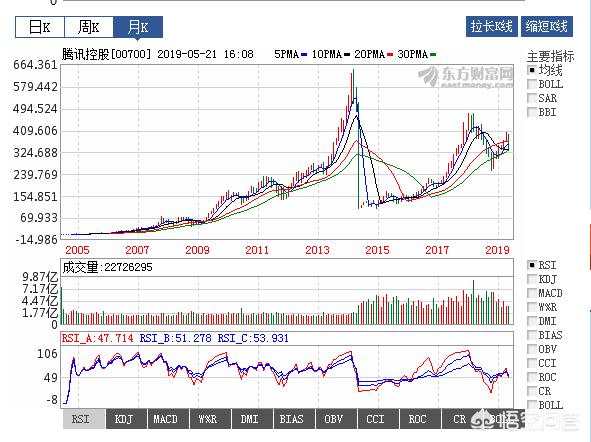This screenshot has height=442, width=591.
Task: Click the 20PMA red legend marker
Action: [x=390, y=55]
